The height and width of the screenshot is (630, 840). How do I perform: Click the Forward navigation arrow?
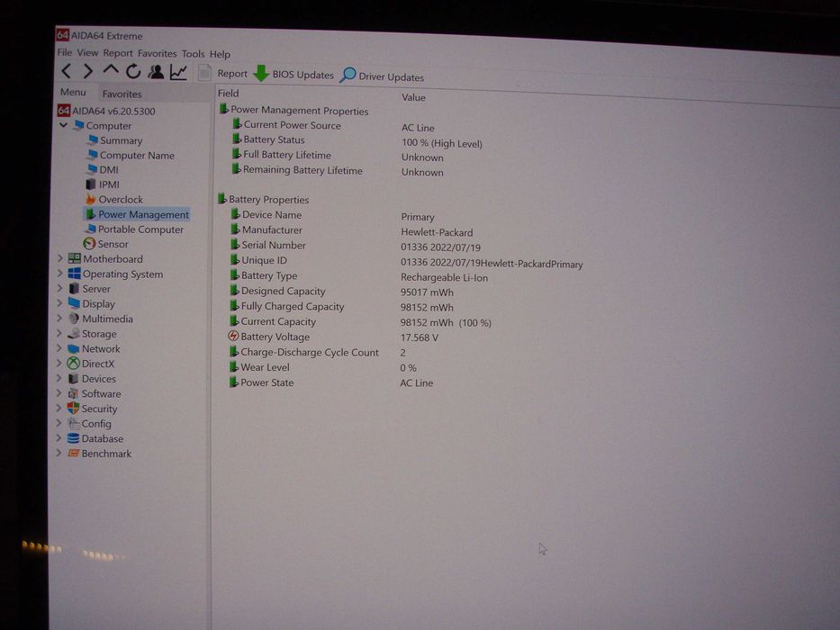click(x=88, y=71)
